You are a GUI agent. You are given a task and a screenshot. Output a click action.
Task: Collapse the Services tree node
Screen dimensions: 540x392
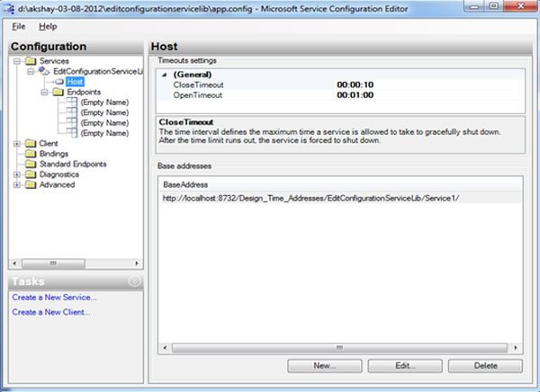(x=16, y=61)
